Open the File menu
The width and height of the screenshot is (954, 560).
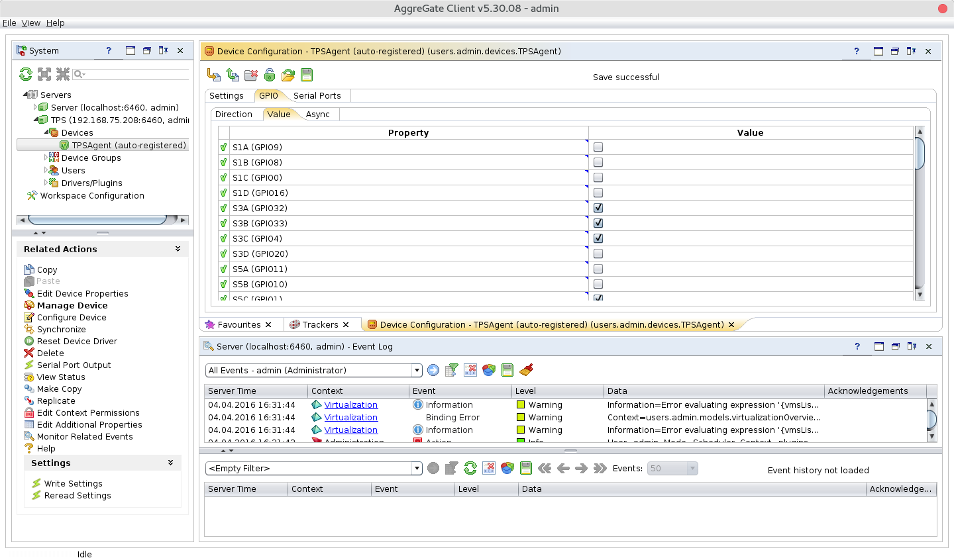(x=9, y=23)
